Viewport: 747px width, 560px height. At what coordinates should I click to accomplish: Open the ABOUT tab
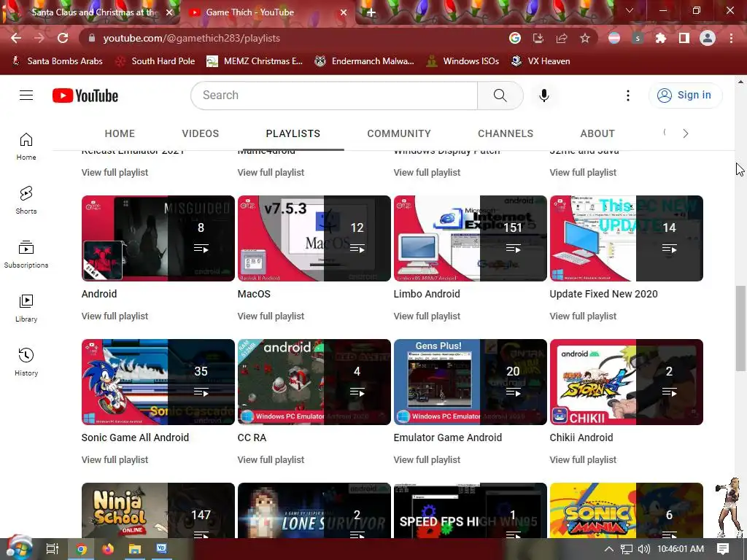coord(597,134)
